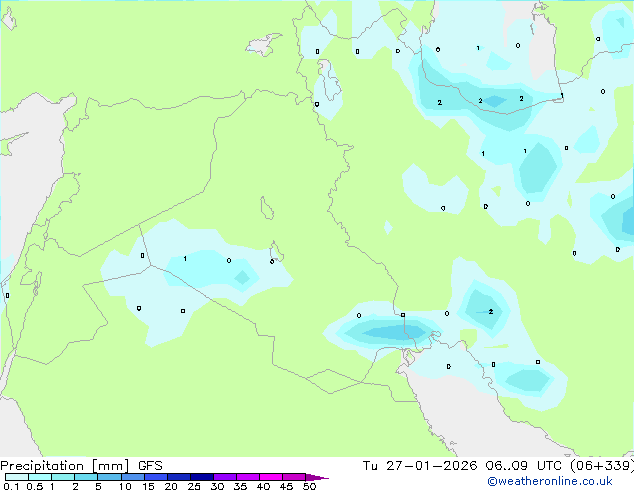Click the legend tick label '15'

(x=148, y=486)
